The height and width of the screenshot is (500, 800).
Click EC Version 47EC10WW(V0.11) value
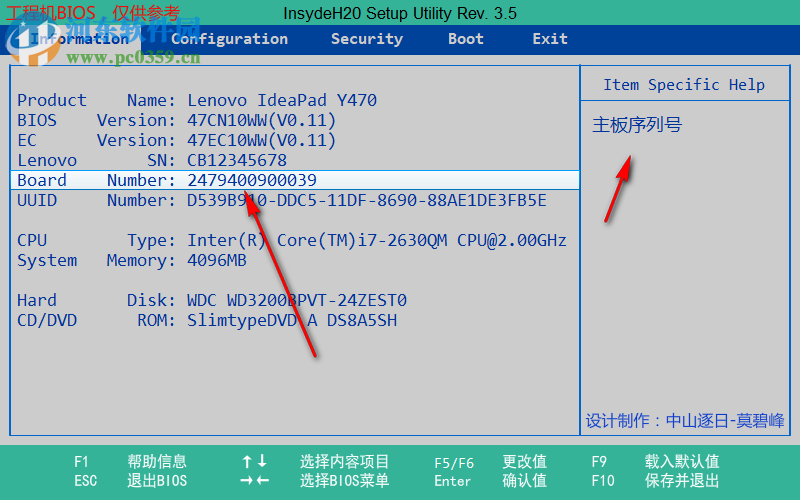[261, 140]
